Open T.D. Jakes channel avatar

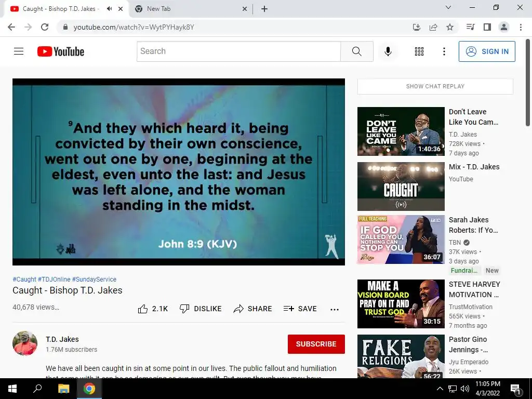(25, 343)
